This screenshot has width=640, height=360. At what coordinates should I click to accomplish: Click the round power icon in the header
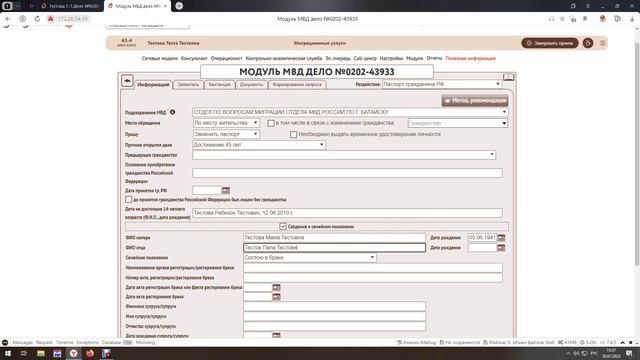588,43
